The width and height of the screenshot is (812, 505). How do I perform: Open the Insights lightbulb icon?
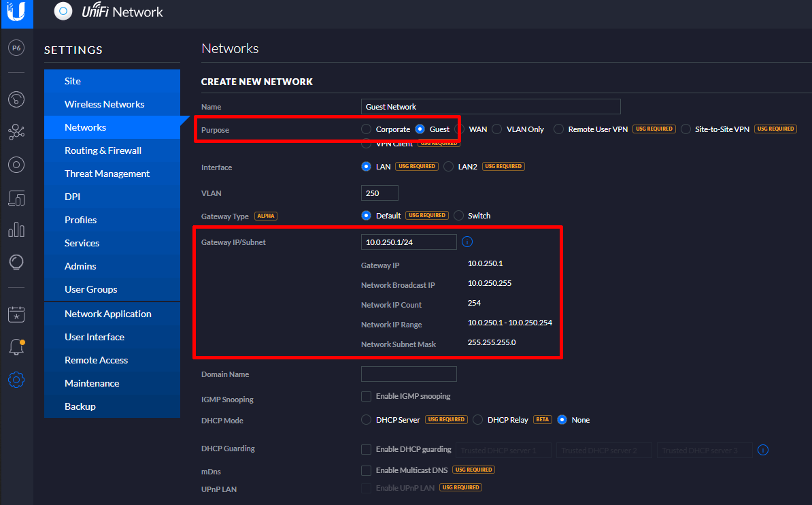[x=16, y=263]
